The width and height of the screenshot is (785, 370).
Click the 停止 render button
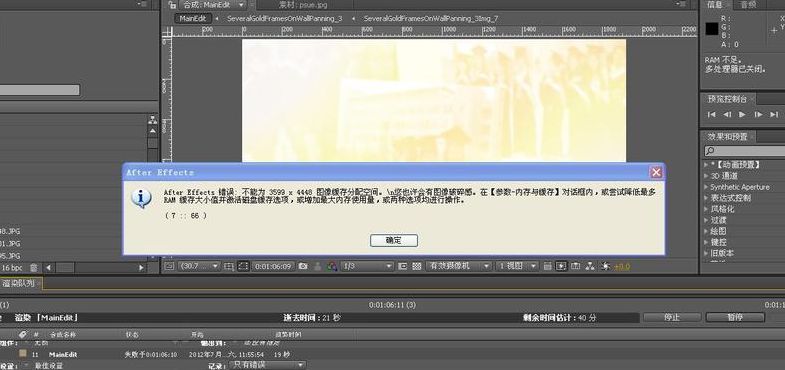pos(672,317)
